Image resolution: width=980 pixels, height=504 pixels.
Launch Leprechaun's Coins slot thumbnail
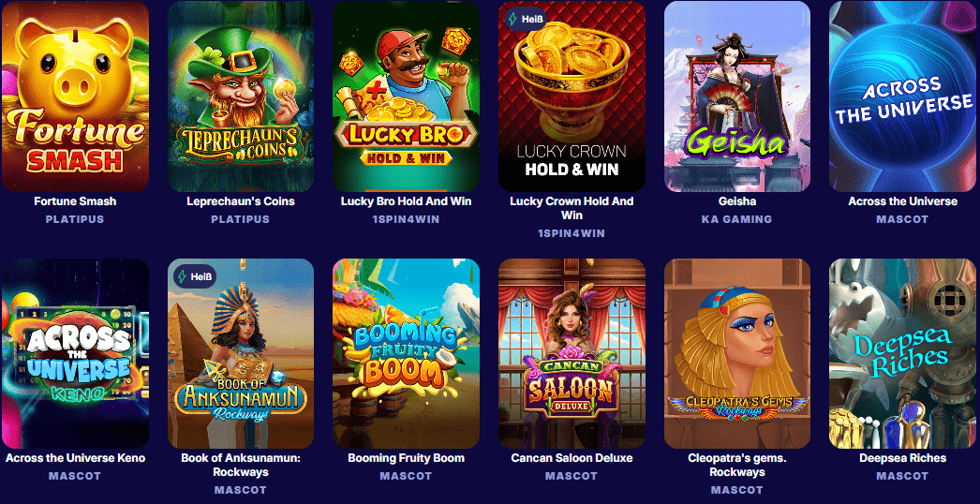pyautogui.click(x=241, y=96)
